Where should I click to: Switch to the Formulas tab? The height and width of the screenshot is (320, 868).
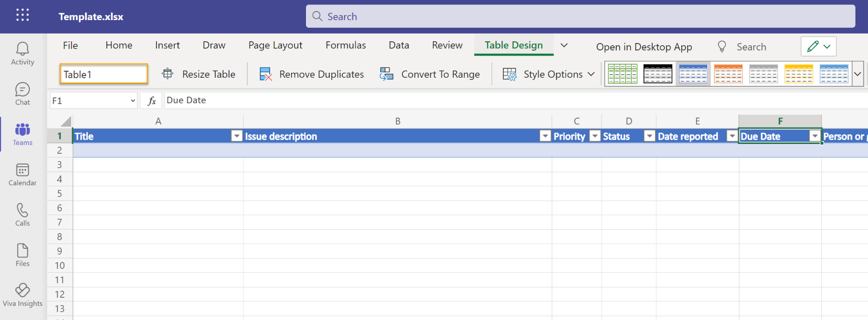click(346, 45)
